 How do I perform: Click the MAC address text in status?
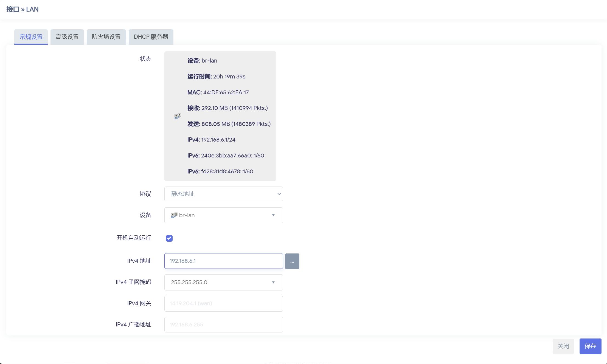pyautogui.click(x=218, y=92)
